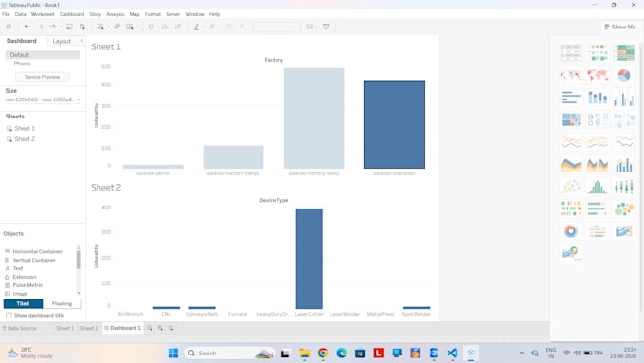Select Floating object layout mode
The width and height of the screenshot is (644, 363).
click(62, 304)
